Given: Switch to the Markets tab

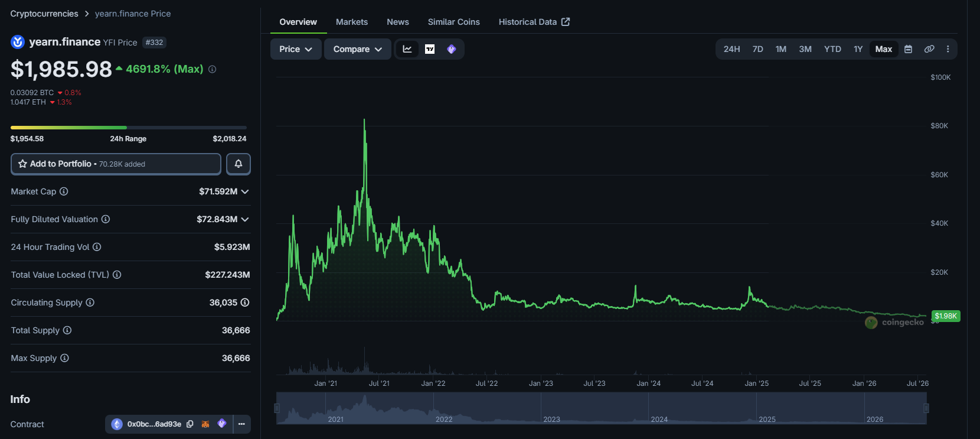Looking at the screenshot, I should [x=352, y=22].
